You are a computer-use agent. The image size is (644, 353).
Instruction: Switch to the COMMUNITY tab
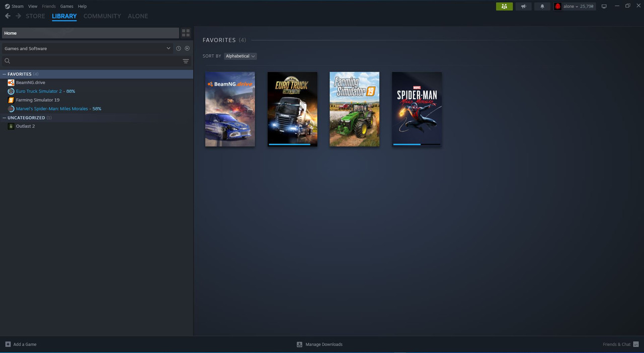(102, 16)
